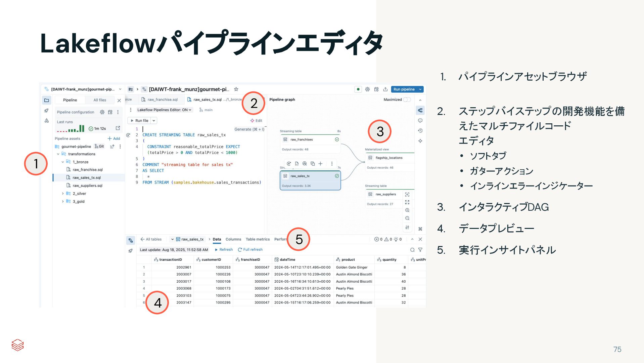Expand pipeline selector dropdown at top left
The image size is (644, 363).
tap(120, 89)
